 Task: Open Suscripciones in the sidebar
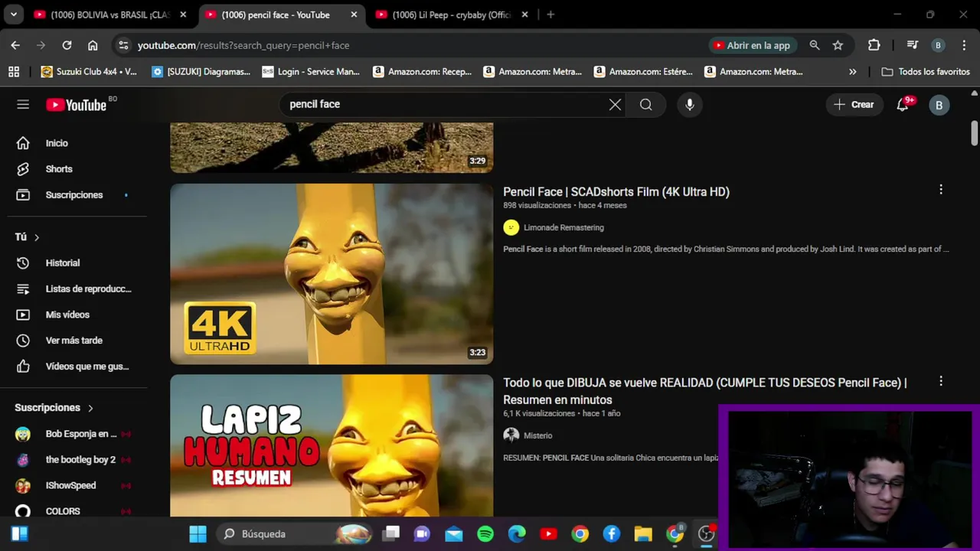73,195
